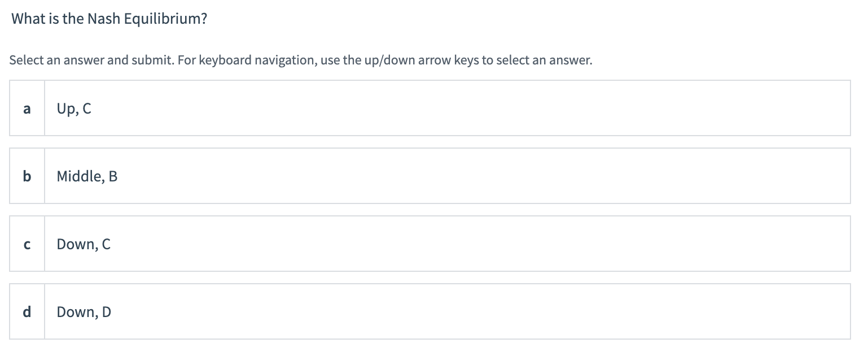Image resolution: width=868 pixels, height=347 pixels.
Task: Click the text 'Up, C'
Action: [x=74, y=109]
